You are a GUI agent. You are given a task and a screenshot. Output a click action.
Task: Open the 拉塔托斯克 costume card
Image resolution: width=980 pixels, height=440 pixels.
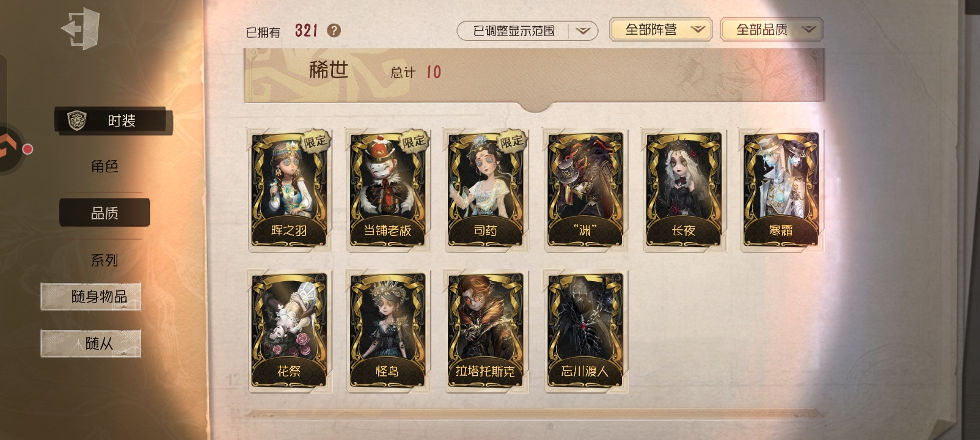[486, 331]
